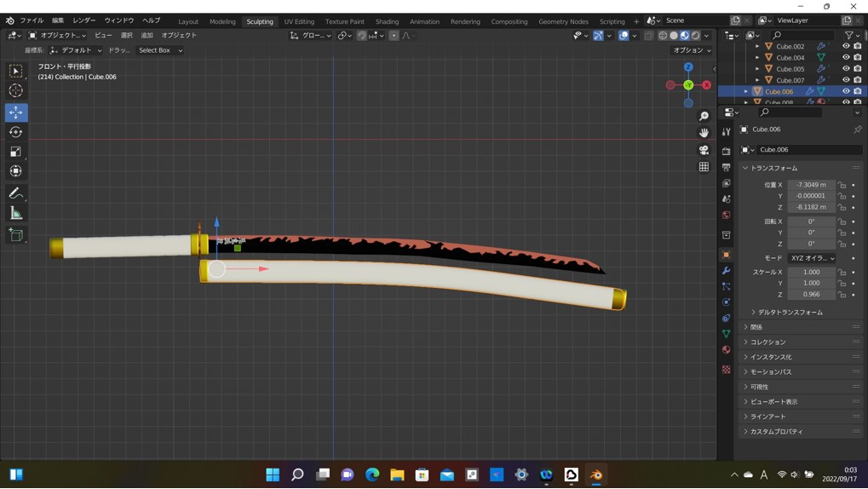The image size is (868, 489).
Task: Open the ビュー menu in viewport header
Action: pyautogui.click(x=103, y=36)
